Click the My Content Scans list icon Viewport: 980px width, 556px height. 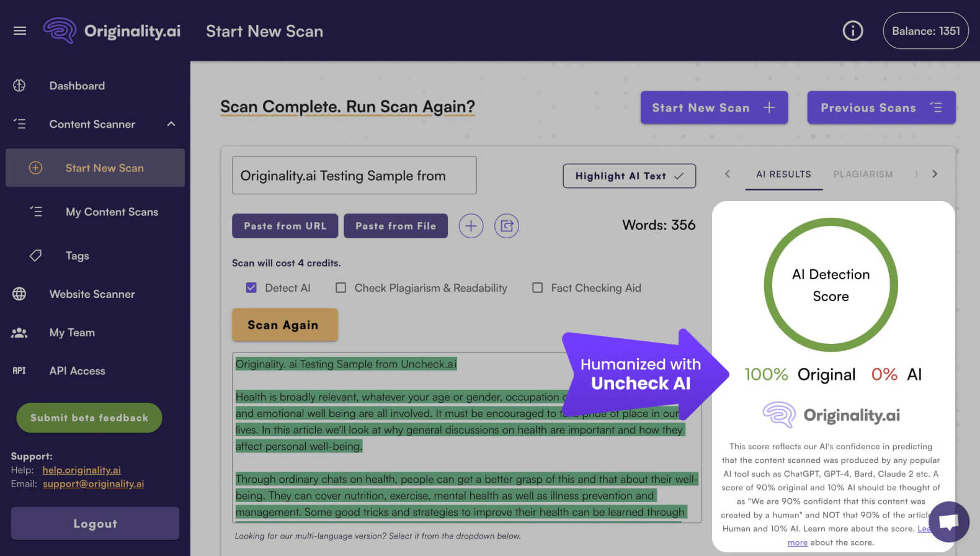(x=36, y=212)
